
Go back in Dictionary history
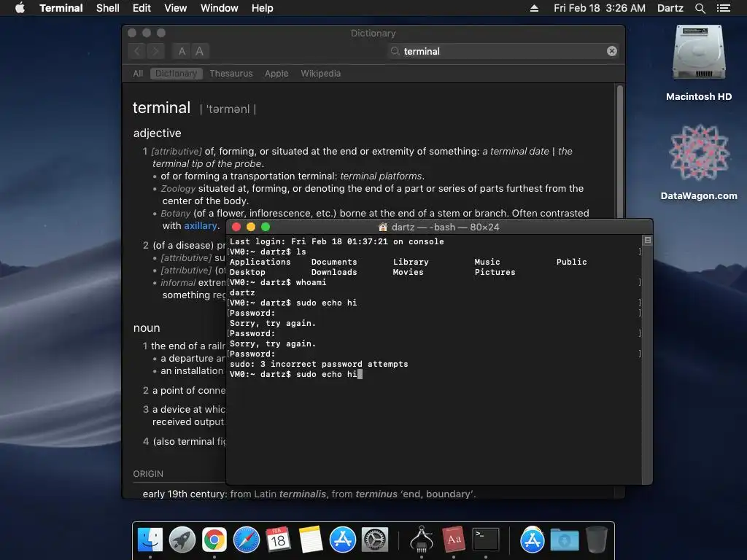point(137,51)
